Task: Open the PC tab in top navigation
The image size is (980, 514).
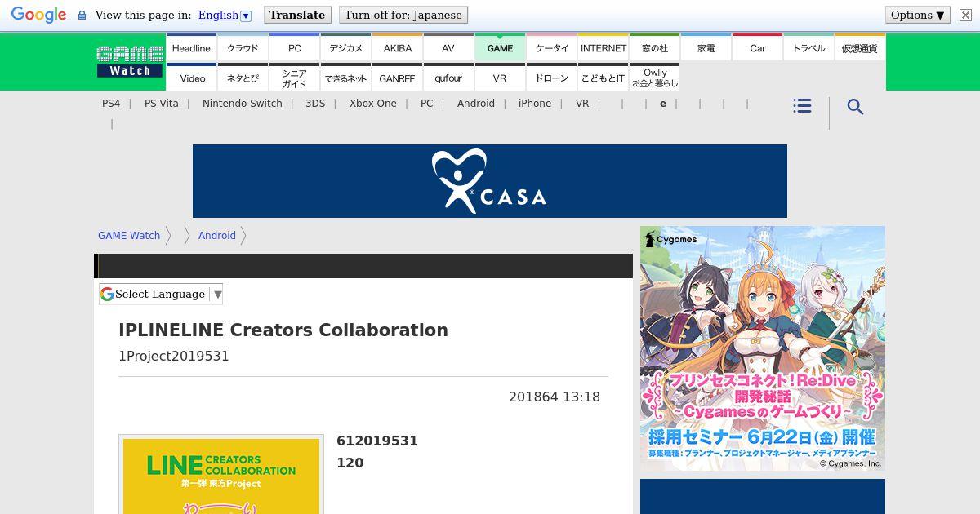Action: (294, 47)
